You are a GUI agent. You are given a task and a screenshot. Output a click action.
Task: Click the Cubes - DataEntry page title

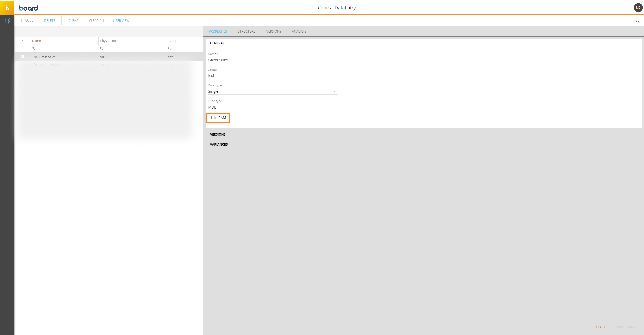click(337, 8)
